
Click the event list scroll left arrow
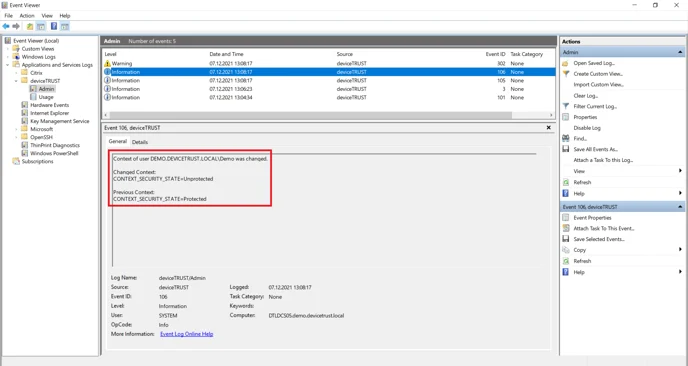coord(106,115)
